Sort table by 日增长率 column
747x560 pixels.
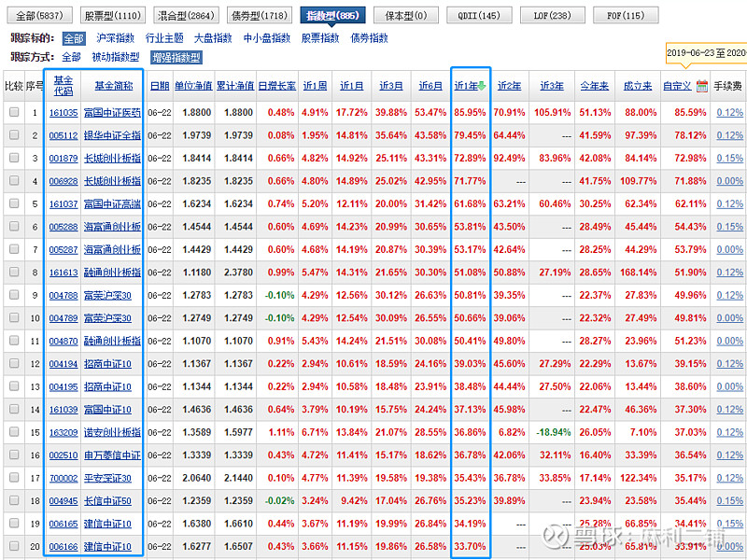[276, 86]
